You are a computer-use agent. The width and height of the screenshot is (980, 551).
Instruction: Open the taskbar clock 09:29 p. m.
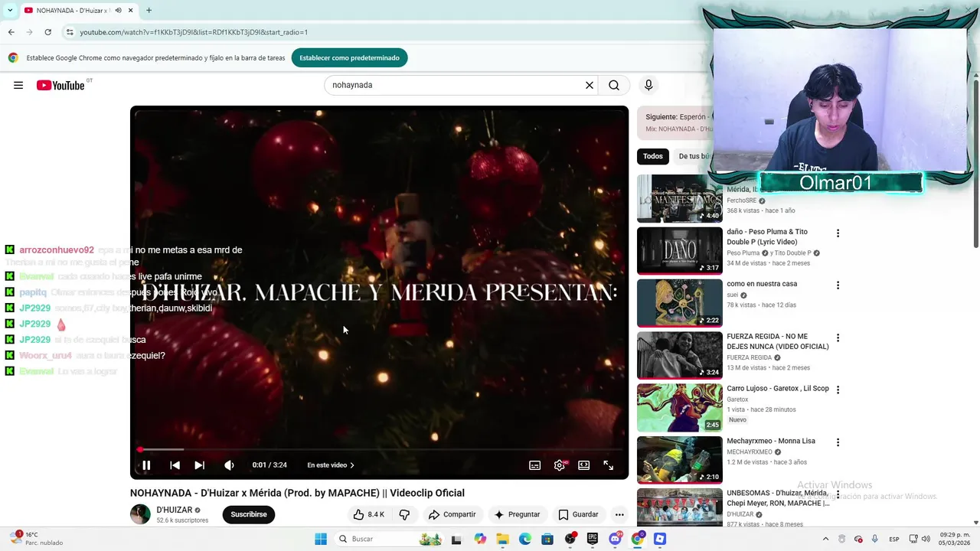coord(954,539)
